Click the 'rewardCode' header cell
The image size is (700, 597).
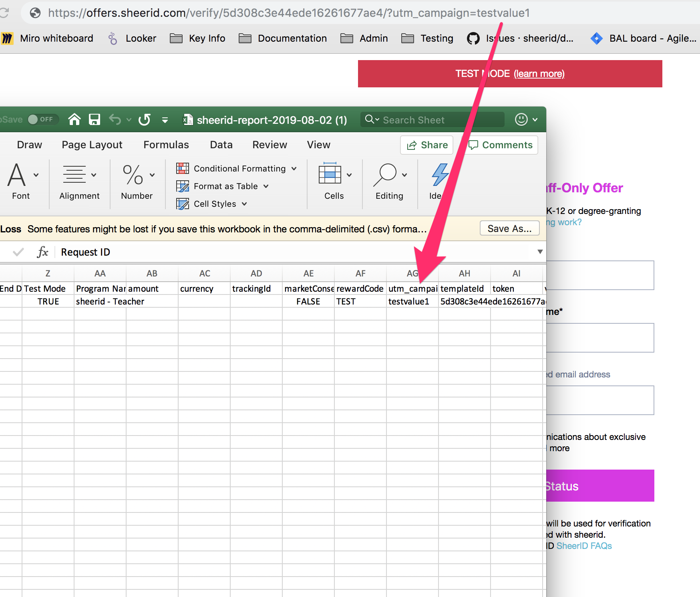point(360,288)
